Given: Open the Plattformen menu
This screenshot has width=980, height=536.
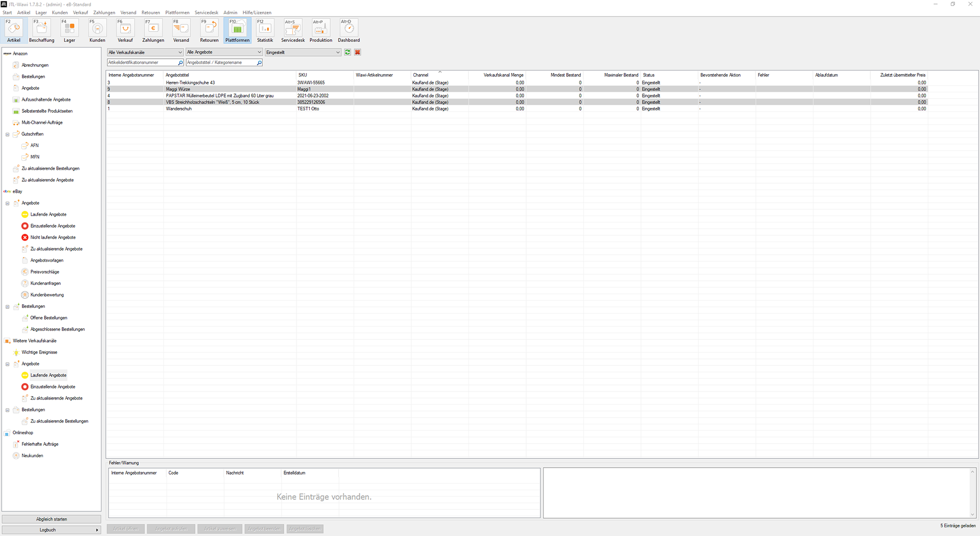Looking at the screenshot, I should pyautogui.click(x=177, y=12).
